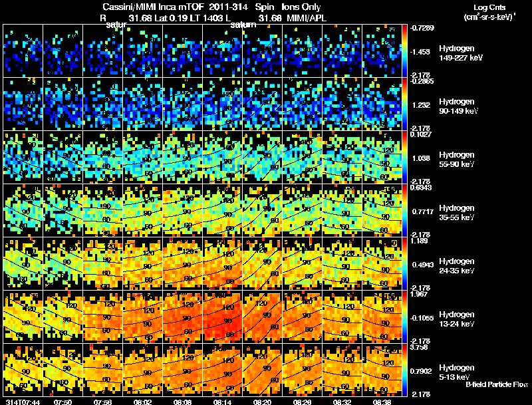
Task: Click the 08:08 time axis label
Action: 182,402
